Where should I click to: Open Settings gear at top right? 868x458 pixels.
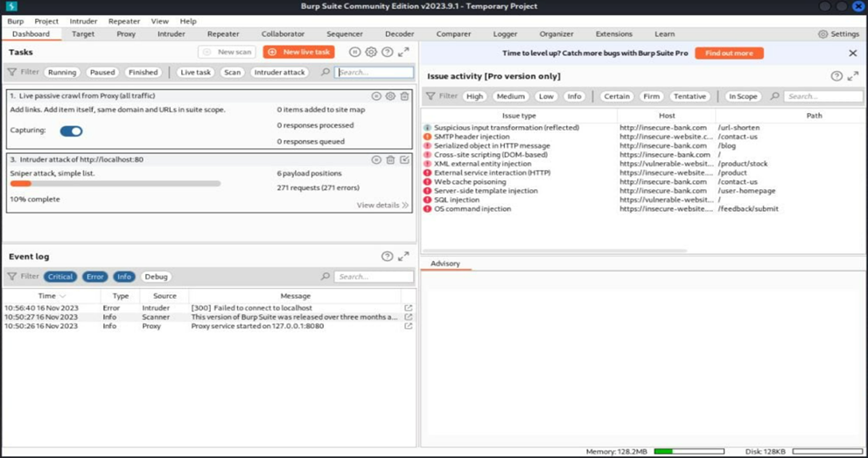tap(823, 34)
